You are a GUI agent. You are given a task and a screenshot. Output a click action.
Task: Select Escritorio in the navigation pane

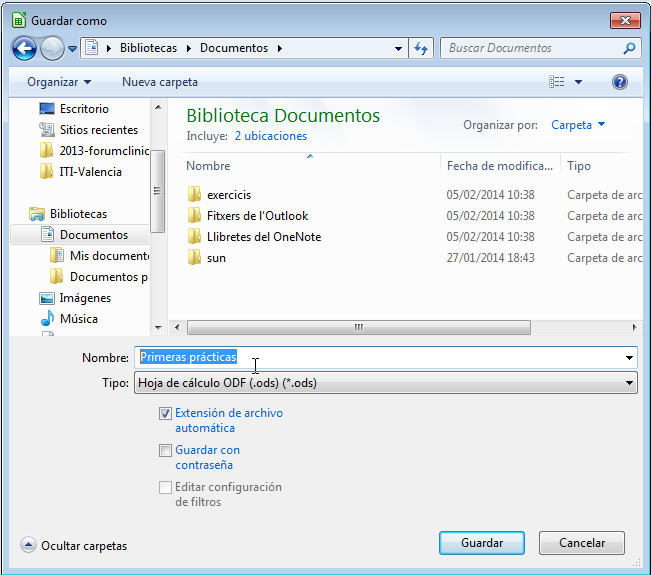[84, 109]
